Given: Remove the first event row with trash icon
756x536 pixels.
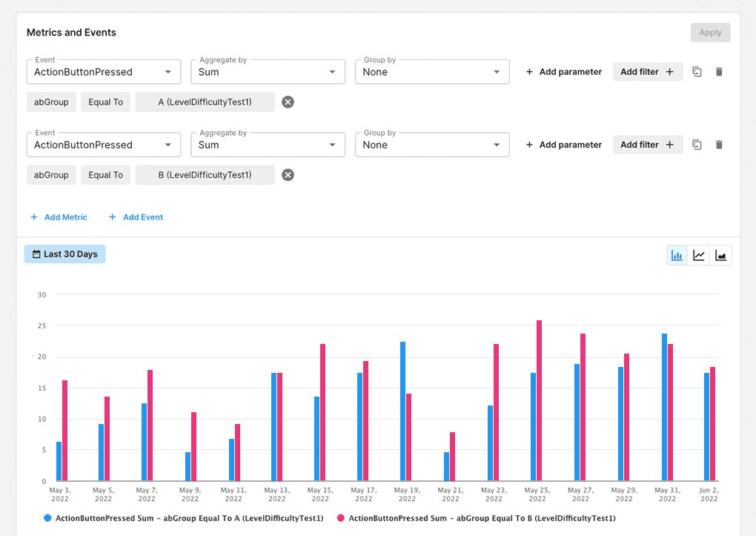Looking at the screenshot, I should (x=719, y=71).
